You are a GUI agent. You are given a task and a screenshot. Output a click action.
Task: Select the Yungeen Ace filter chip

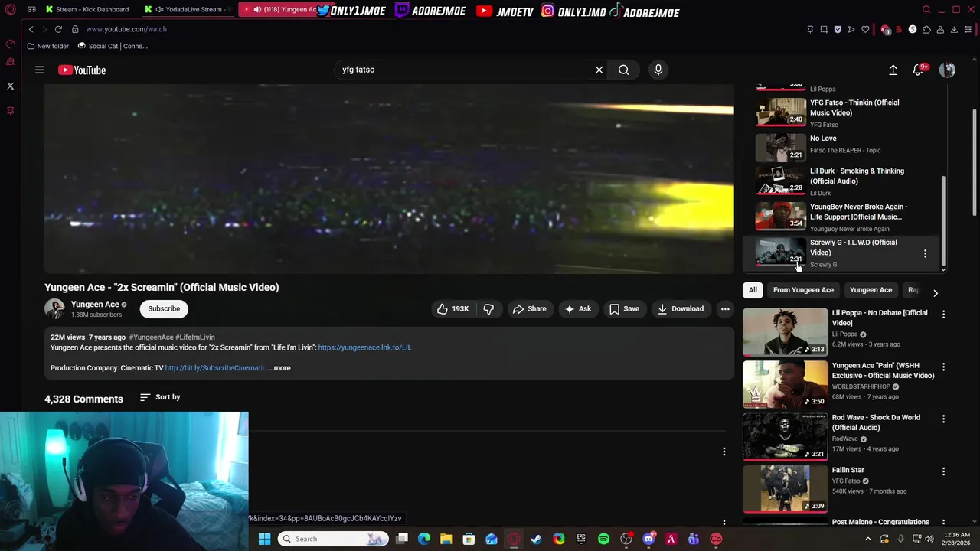pyautogui.click(x=871, y=290)
